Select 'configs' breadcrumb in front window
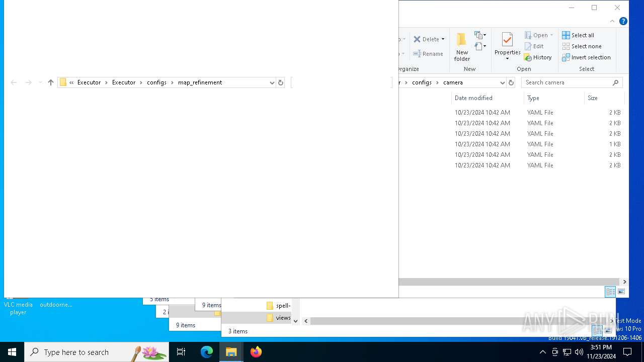644x362 pixels. [156, 82]
